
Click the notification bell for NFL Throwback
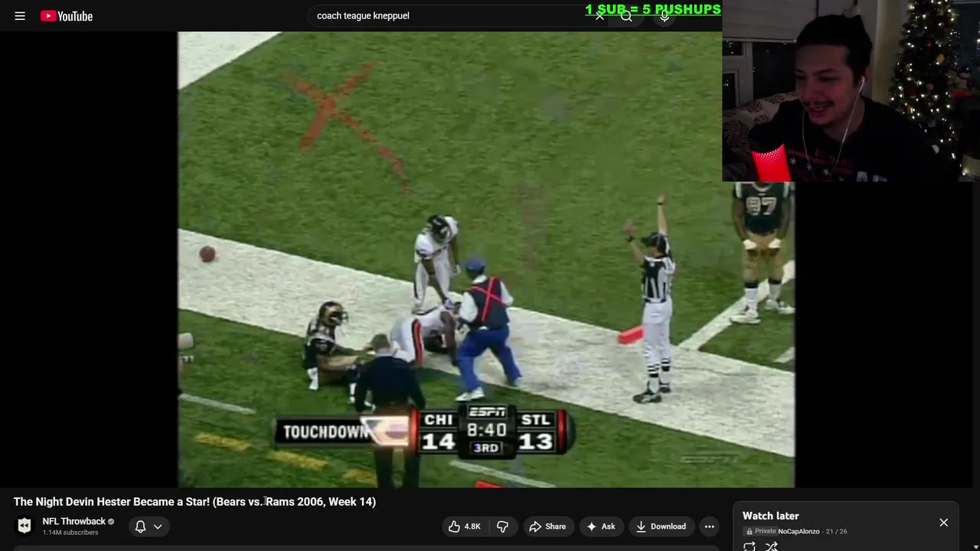pyautogui.click(x=141, y=527)
